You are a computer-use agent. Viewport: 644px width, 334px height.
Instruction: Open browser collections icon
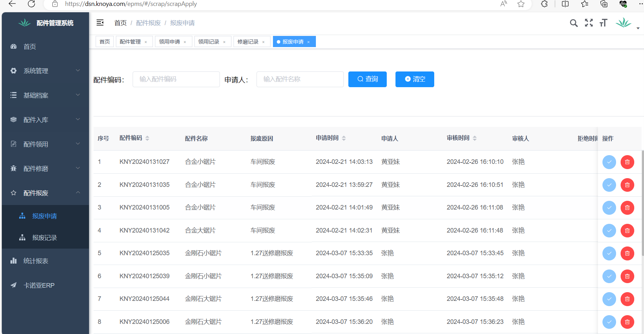(604, 4)
